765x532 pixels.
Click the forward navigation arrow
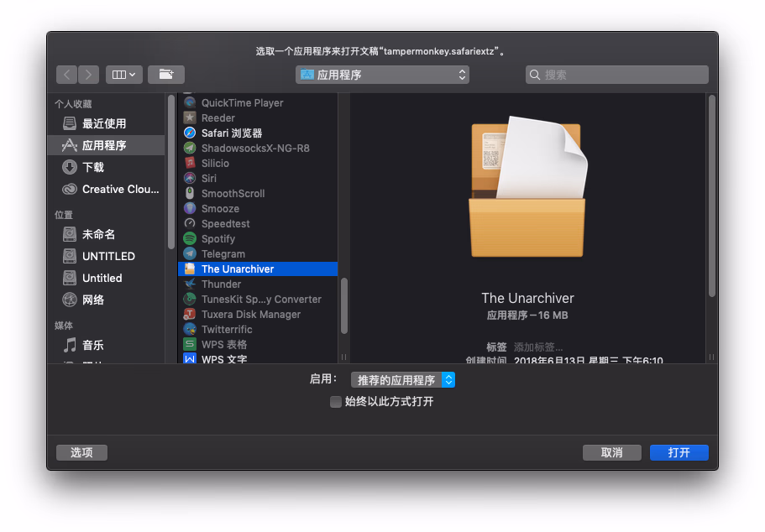click(x=89, y=75)
